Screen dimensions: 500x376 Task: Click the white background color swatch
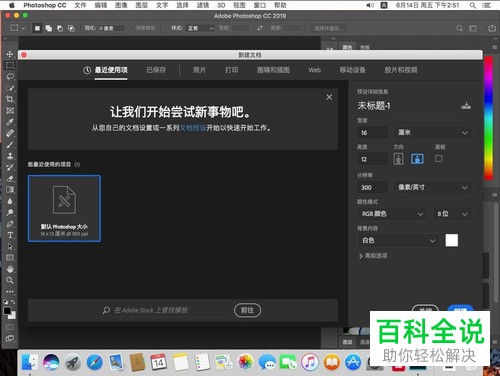[x=452, y=240]
